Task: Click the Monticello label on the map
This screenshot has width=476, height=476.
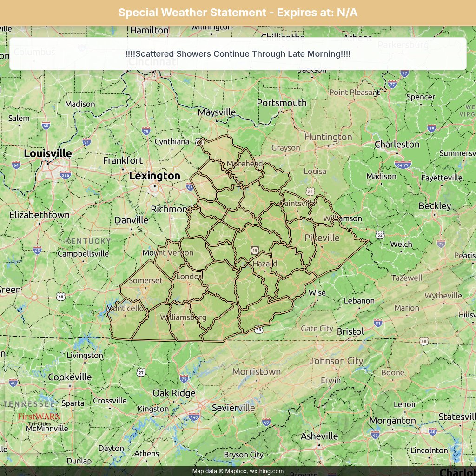Action: (x=125, y=308)
